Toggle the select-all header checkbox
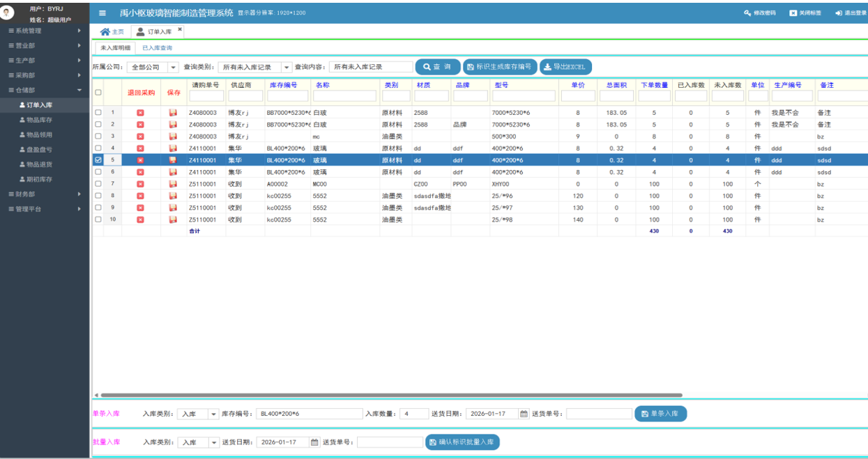 (98, 93)
